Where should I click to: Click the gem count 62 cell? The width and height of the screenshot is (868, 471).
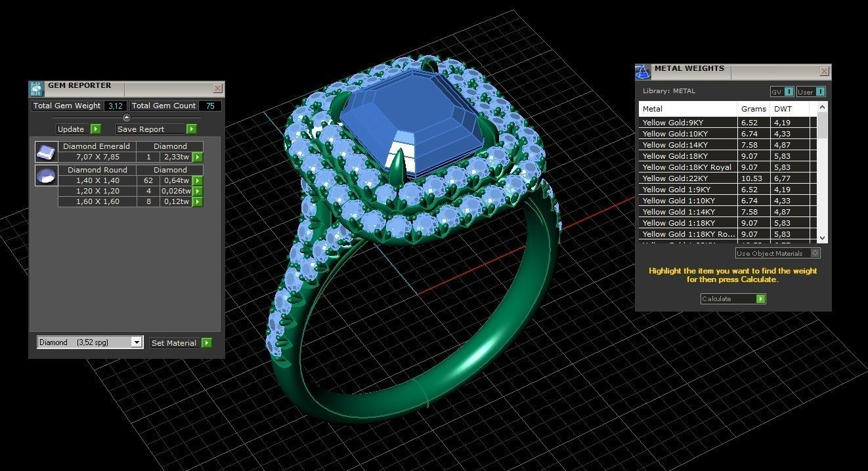148,180
